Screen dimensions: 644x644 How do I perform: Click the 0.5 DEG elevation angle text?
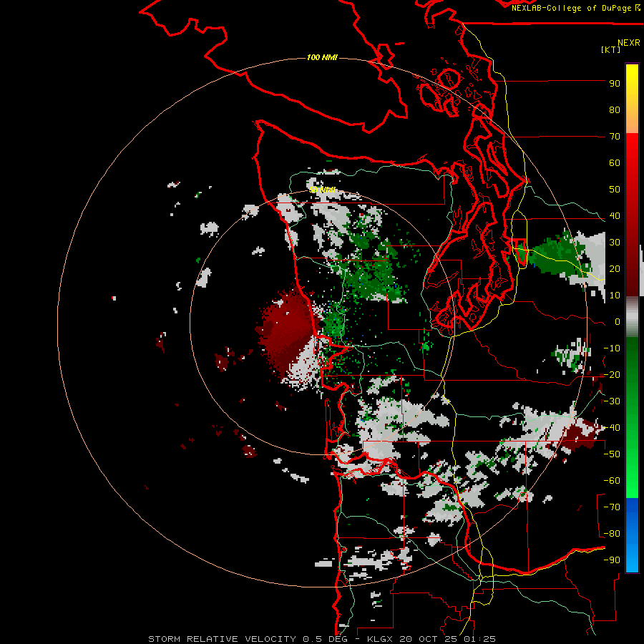coord(325,639)
